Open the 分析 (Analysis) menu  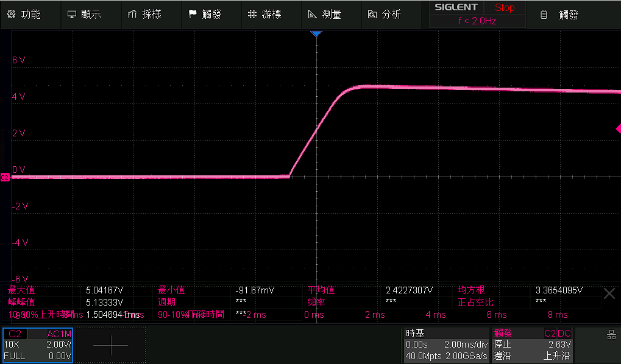pyautogui.click(x=391, y=14)
